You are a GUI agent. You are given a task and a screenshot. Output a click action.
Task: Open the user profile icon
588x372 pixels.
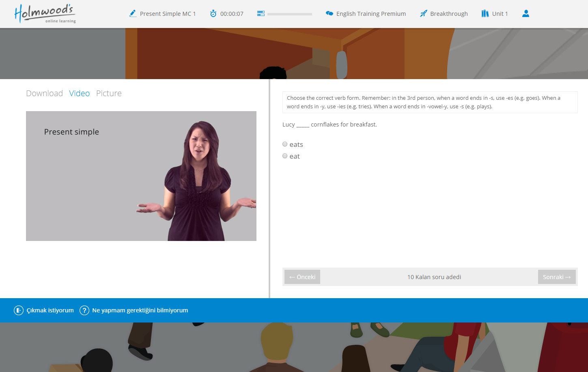[x=526, y=13]
